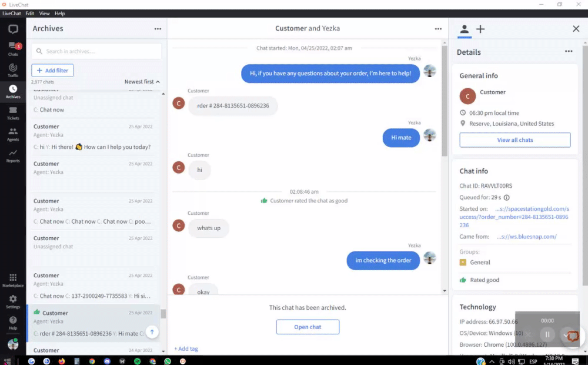Viewport: 588px width, 365px height.
Task: Click Open chat button
Action: tap(308, 327)
